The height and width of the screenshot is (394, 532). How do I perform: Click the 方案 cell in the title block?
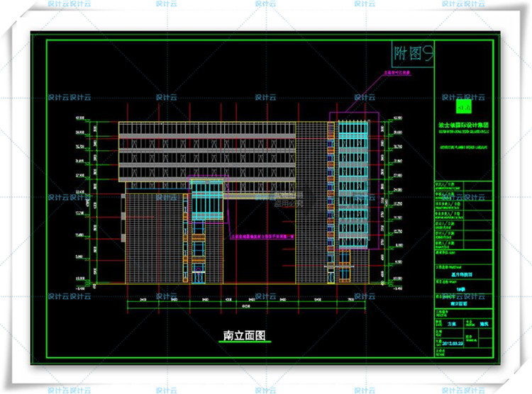(x=452, y=324)
